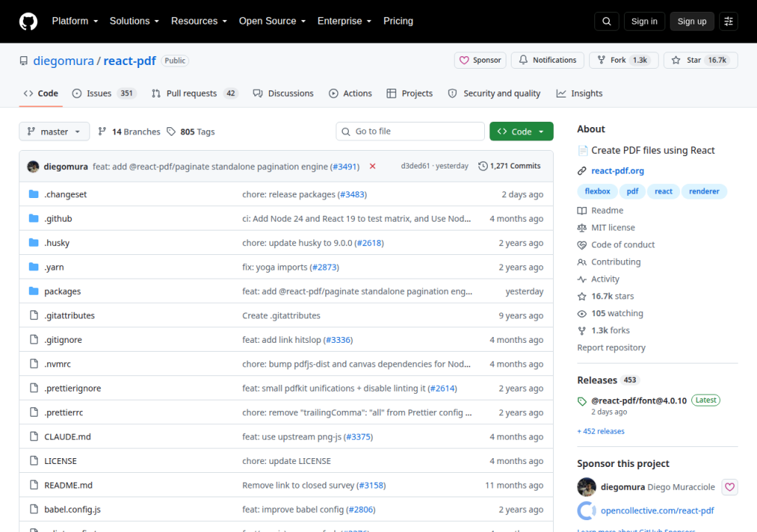Switch to the Pull requests tab
Screen dimensions: 757x532
(x=195, y=93)
